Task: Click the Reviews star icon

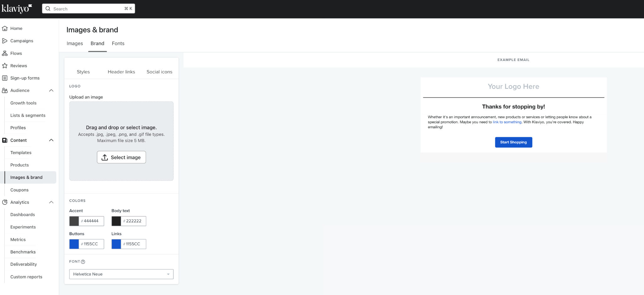Action: [x=5, y=66]
